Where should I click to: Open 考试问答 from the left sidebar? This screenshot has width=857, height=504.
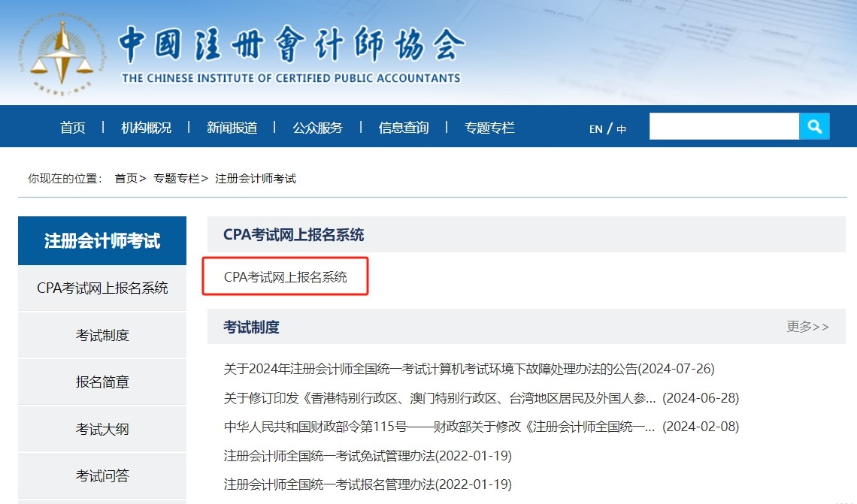(102, 475)
